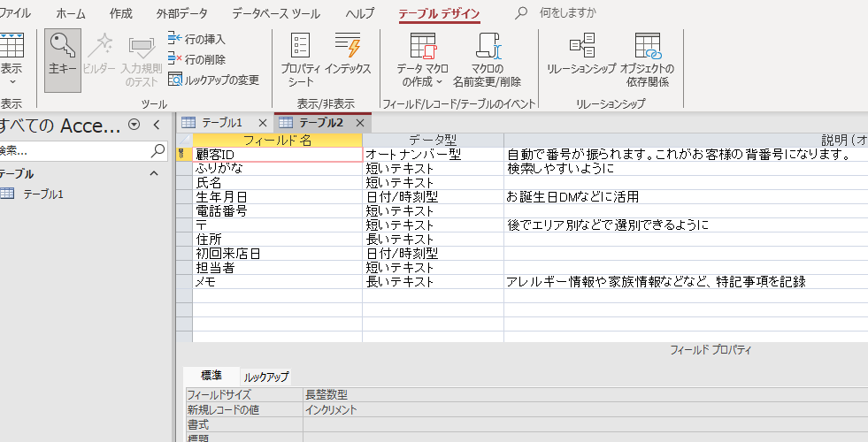The width and height of the screenshot is (868, 442).
Task: Expand the 表示 view dropdown arrow
Action: pos(12,81)
